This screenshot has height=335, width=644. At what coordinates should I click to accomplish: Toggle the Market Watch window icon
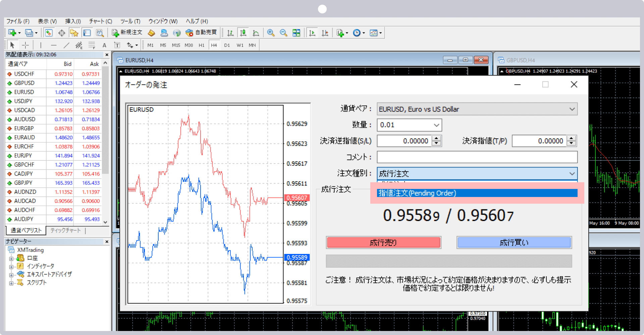coord(49,32)
